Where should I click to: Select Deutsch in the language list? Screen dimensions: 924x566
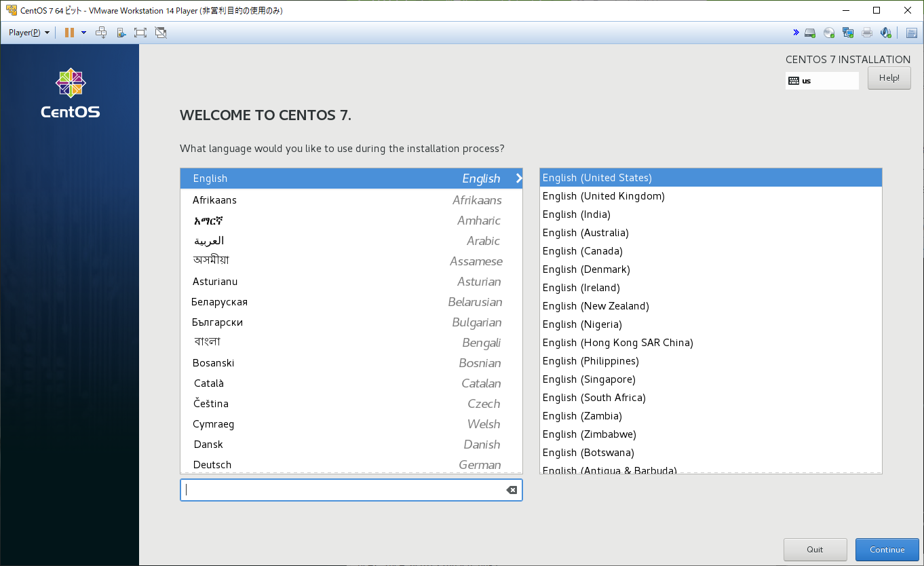351,465
